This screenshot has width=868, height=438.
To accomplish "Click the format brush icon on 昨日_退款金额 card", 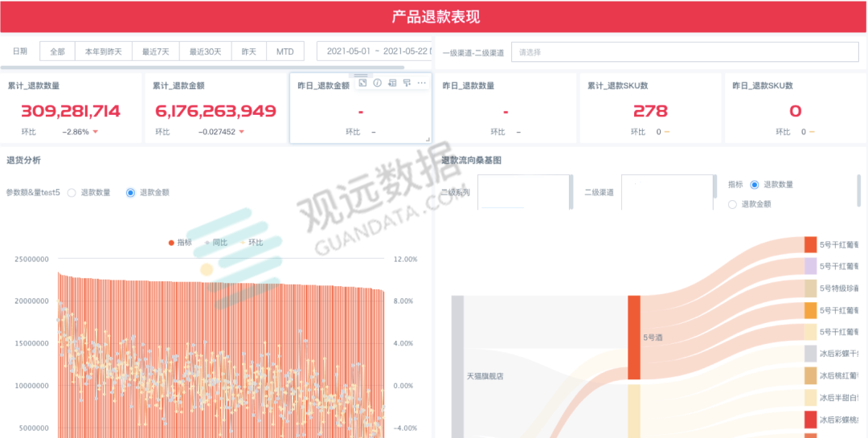I will tap(407, 83).
